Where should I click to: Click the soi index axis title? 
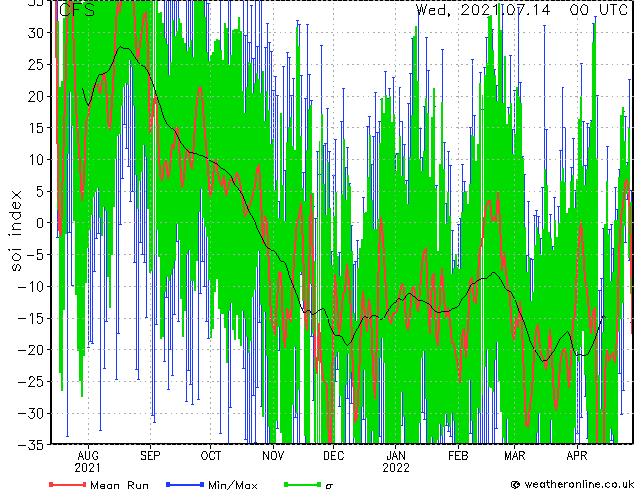[x=15, y=231]
